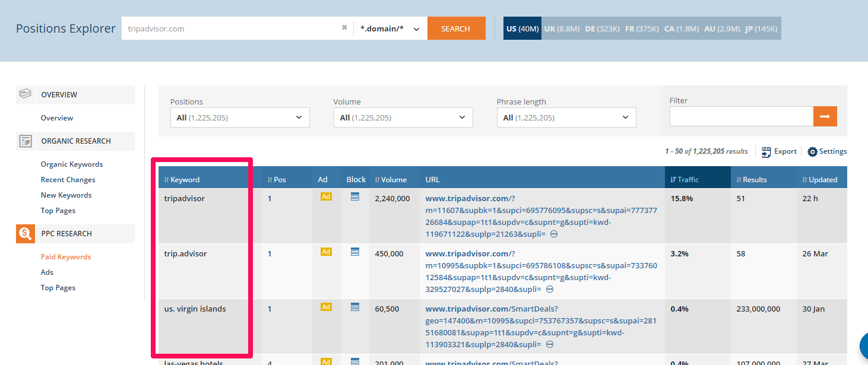The height and width of the screenshot is (365, 868).
Task: Export the results table
Action: click(x=779, y=151)
